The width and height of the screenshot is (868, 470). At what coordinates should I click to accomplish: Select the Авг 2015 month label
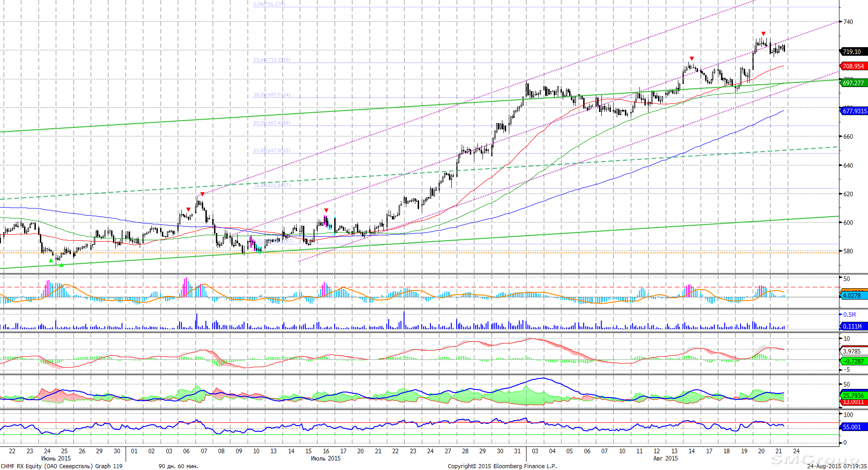tap(665, 458)
